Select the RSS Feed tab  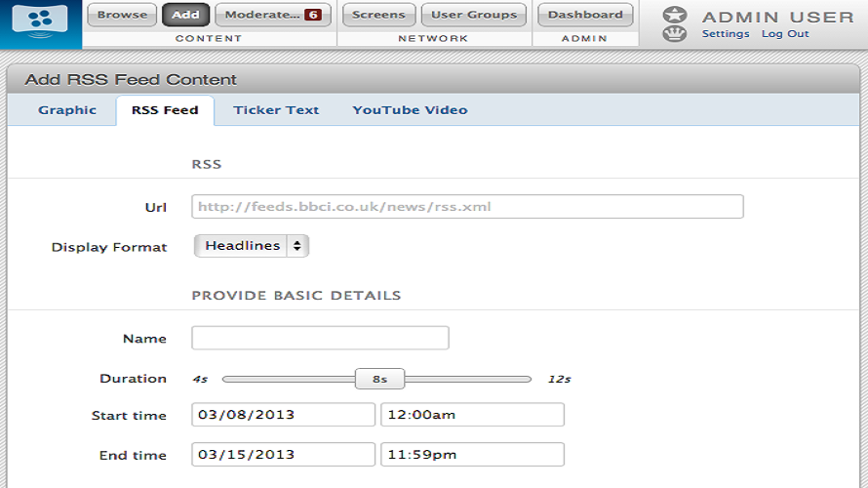165,110
